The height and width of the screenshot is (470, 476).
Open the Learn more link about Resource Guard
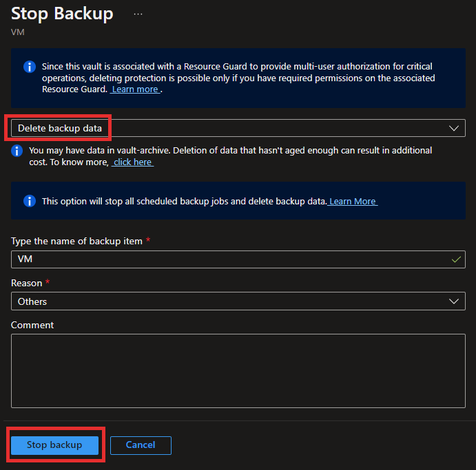(135, 89)
